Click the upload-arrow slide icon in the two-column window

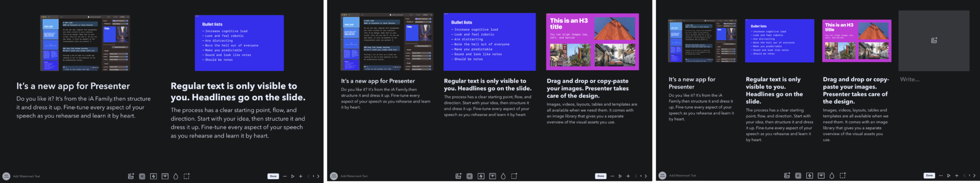pos(165,176)
